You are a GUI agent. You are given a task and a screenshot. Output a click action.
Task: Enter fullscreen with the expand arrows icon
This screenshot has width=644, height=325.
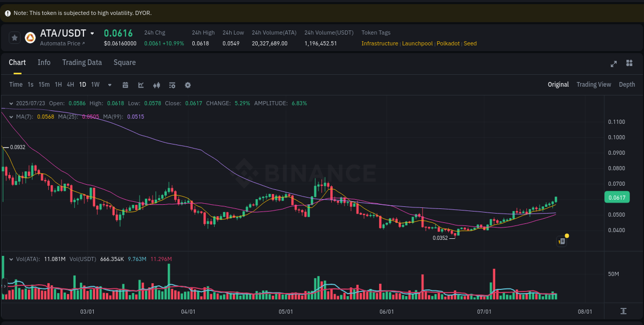coord(613,63)
